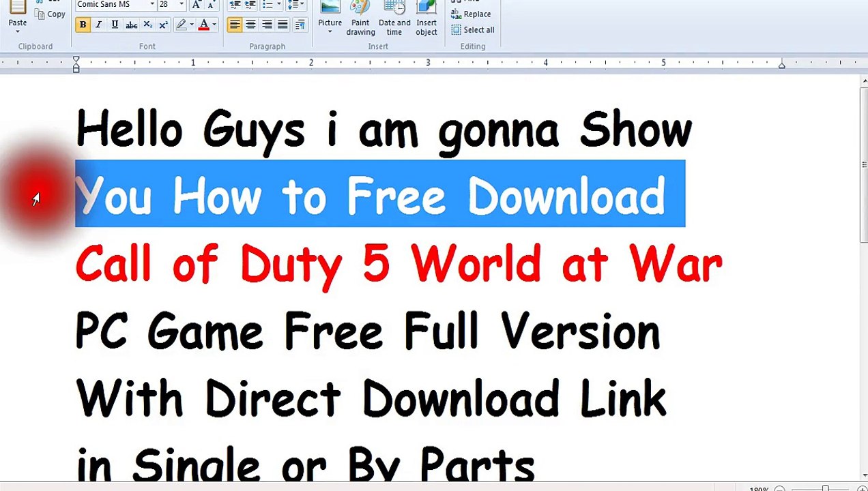The height and width of the screenshot is (491, 868).
Task: Click Select all
Action: point(473,30)
